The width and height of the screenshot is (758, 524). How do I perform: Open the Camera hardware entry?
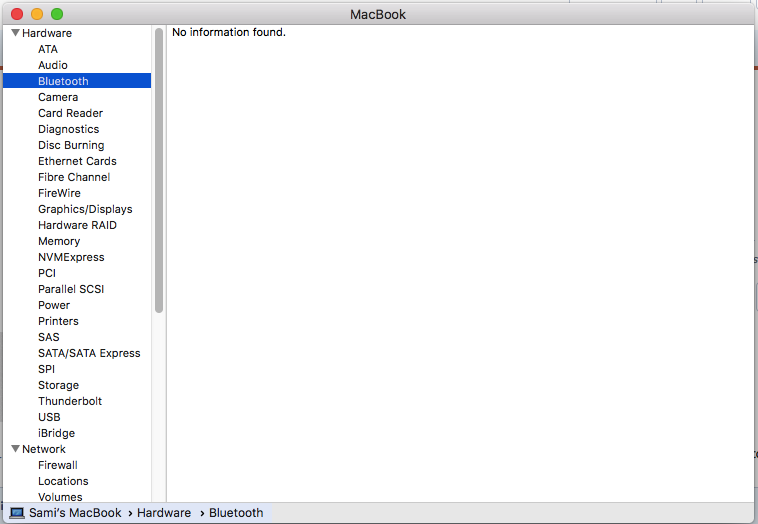point(58,97)
